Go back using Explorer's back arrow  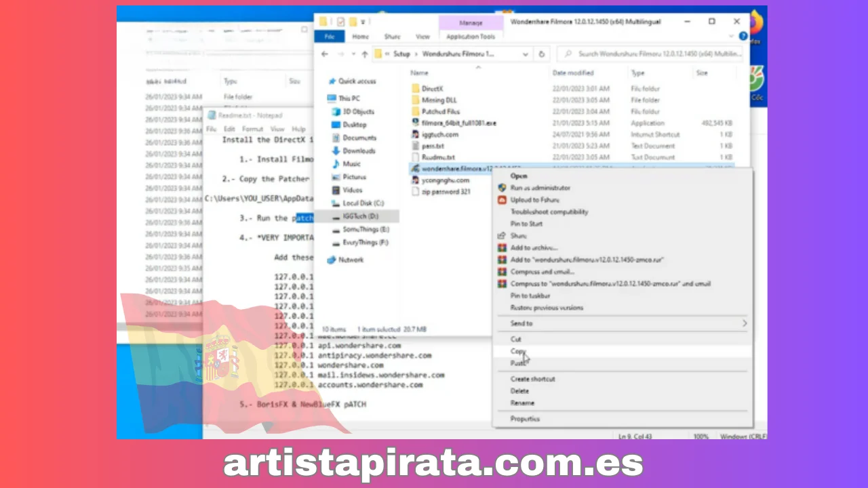[x=325, y=54]
